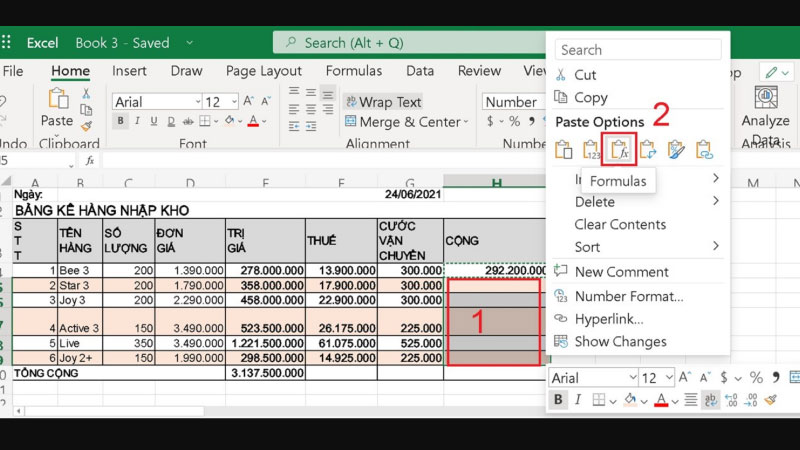
Task: Toggle Bold in the mini toolbar
Action: tap(558, 399)
